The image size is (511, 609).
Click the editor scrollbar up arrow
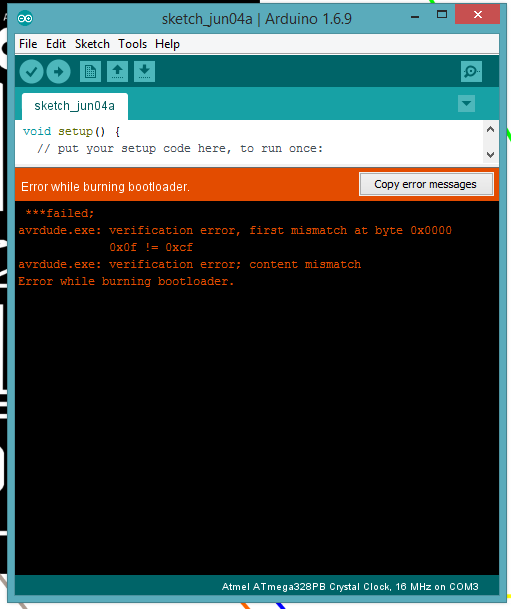coord(490,129)
